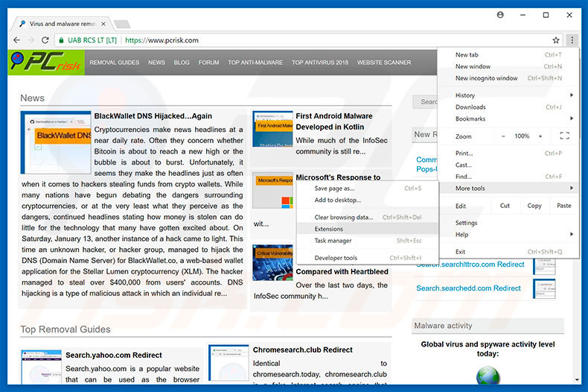
Task: Open Developer tools entry
Action: pos(368,258)
